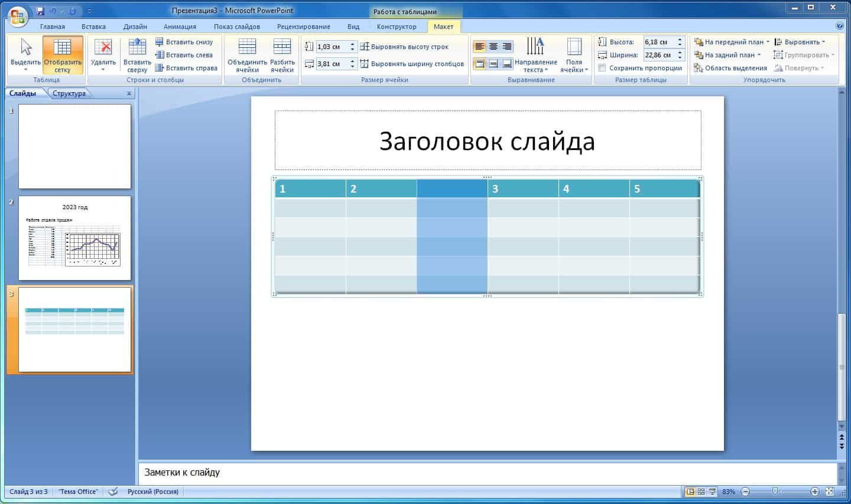Open Область выделения selection pane
Image resolution: width=851 pixels, height=504 pixels.
[x=731, y=68]
